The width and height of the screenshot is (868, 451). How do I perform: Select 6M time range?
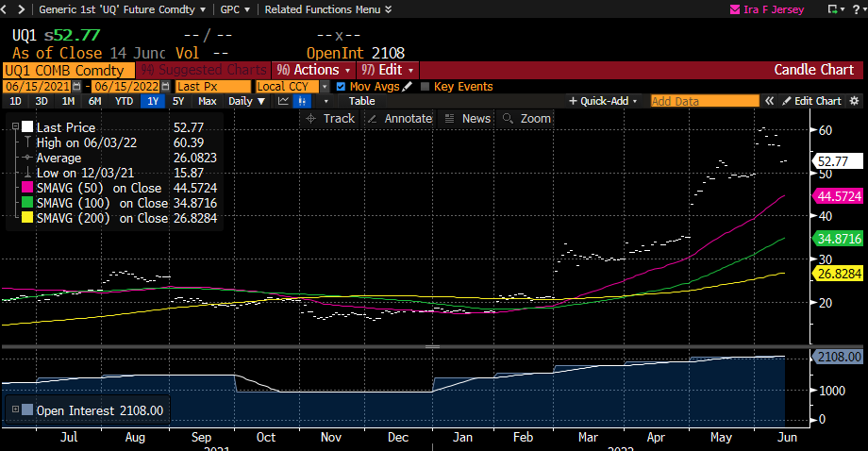click(94, 101)
